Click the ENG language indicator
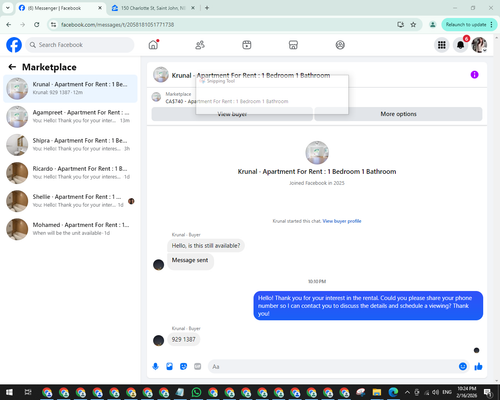This screenshot has width=500, height=400. (x=447, y=392)
